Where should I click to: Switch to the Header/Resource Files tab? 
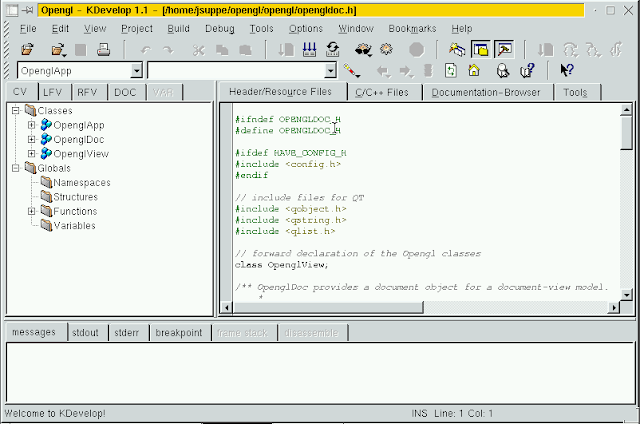click(281, 91)
